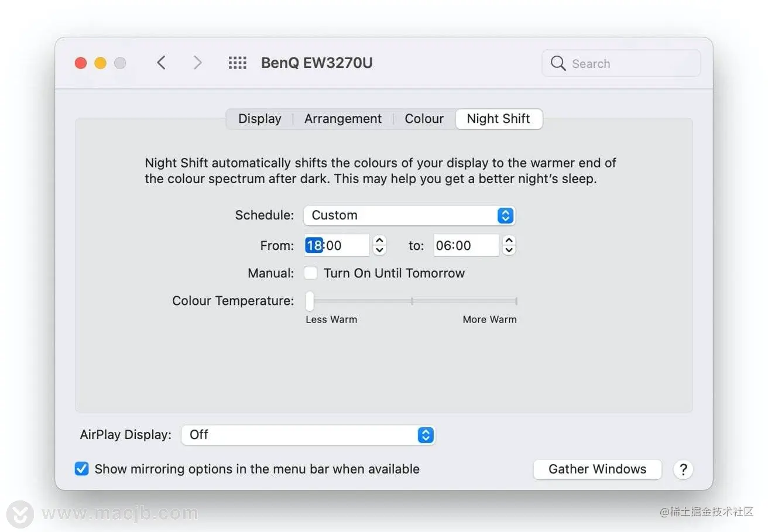Switch to the Display tab
The image size is (768, 532).
point(260,119)
